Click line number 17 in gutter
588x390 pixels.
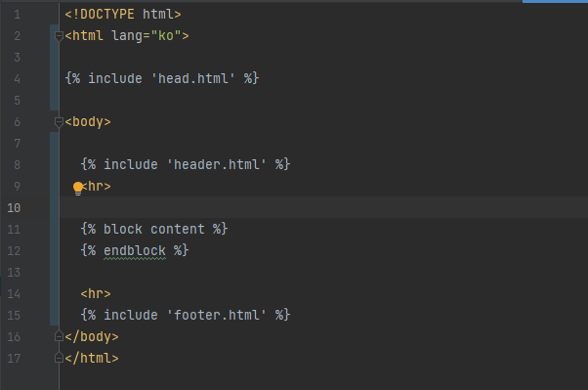(14, 358)
